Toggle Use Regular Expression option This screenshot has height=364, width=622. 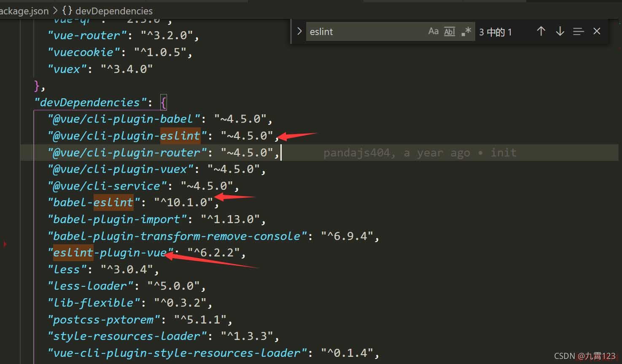(466, 31)
